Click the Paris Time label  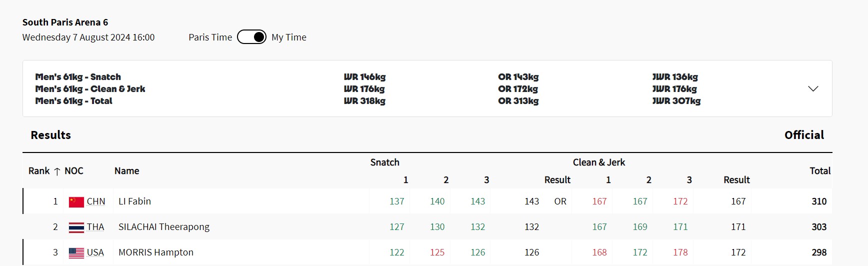pos(210,37)
